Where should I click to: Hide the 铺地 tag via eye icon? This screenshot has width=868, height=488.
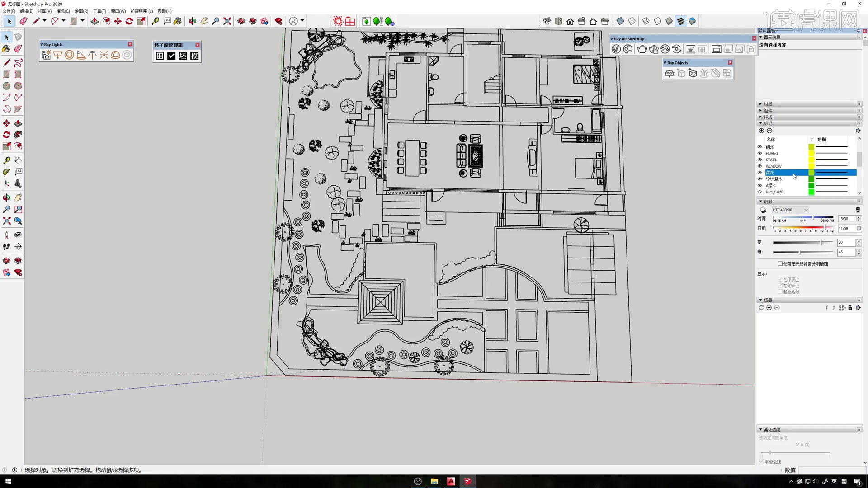pos(759,147)
